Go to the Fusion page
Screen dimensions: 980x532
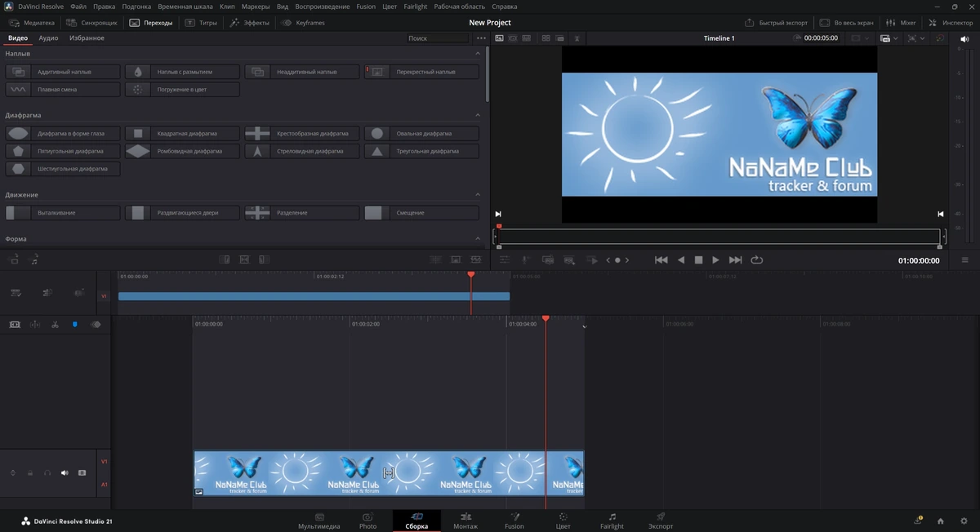[514, 521]
